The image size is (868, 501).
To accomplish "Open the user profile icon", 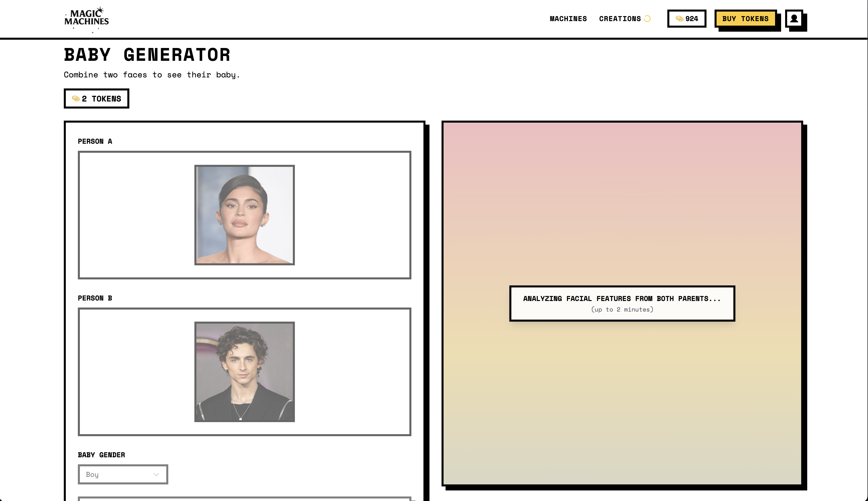I will [794, 19].
